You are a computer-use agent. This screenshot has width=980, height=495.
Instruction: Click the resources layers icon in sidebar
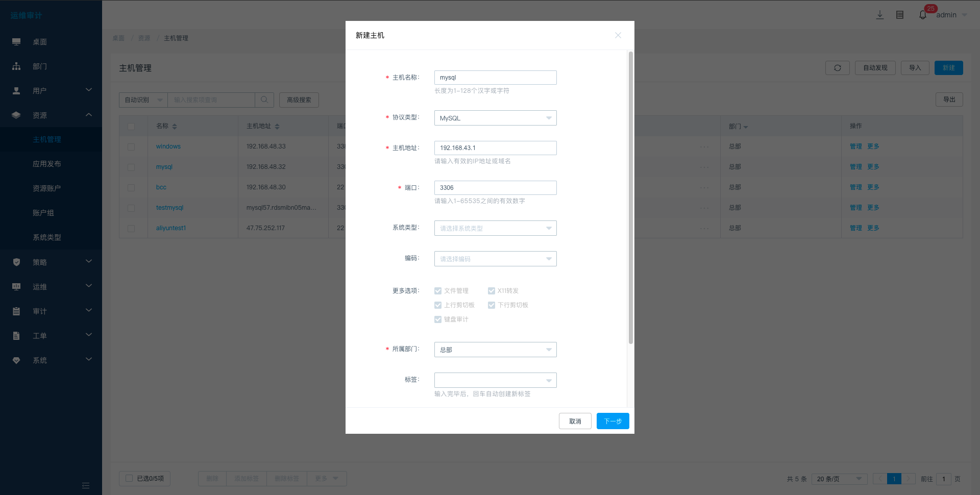[x=16, y=115]
